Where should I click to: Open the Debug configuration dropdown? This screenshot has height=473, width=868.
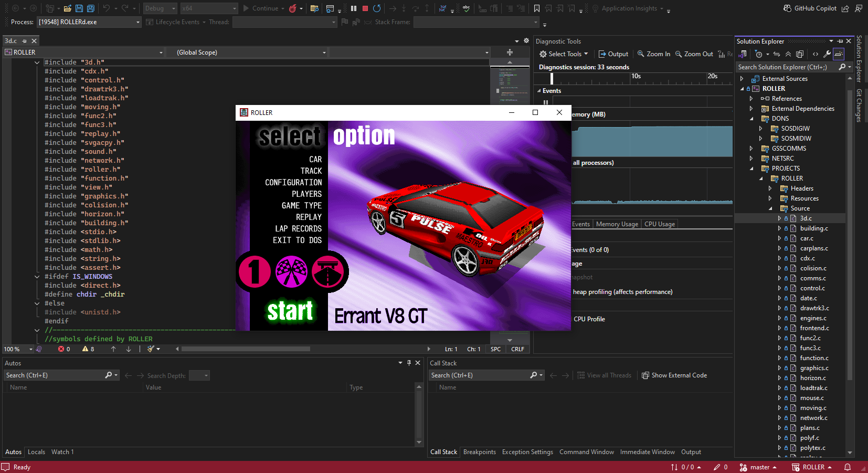click(160, 8)
